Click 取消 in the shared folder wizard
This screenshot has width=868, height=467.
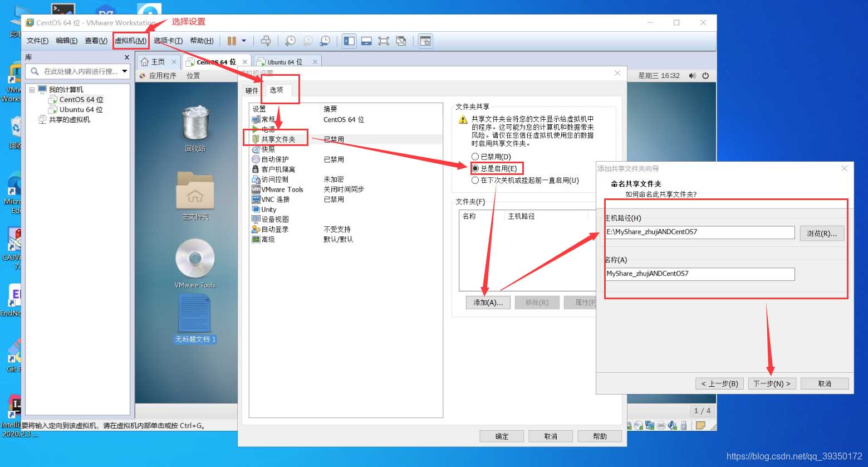(x=825, y=383)
